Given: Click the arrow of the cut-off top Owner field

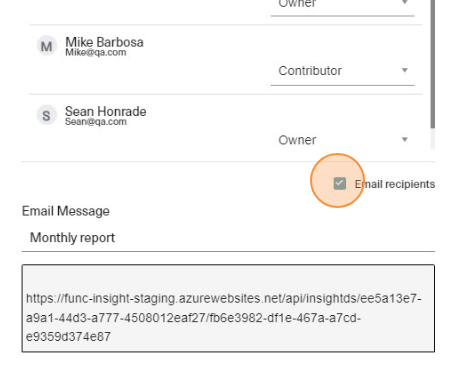Looking at the screenshot, I should (x=405, y=2).
